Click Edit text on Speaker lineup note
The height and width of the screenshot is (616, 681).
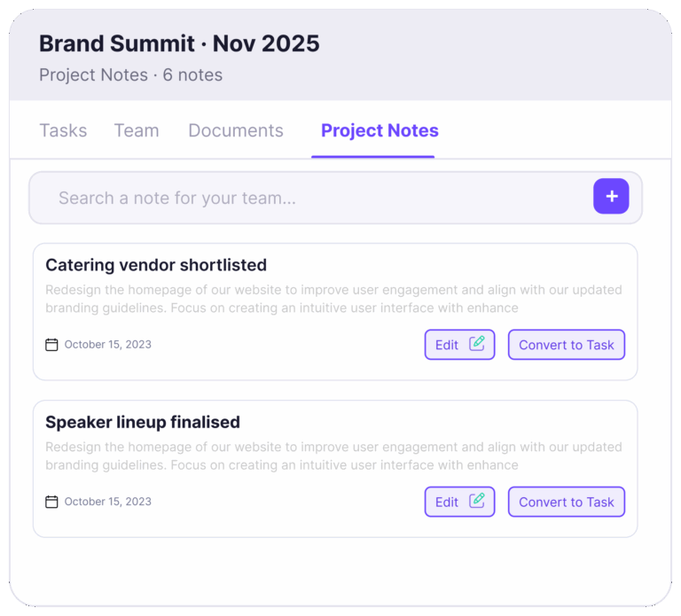[x=447, y=502]
